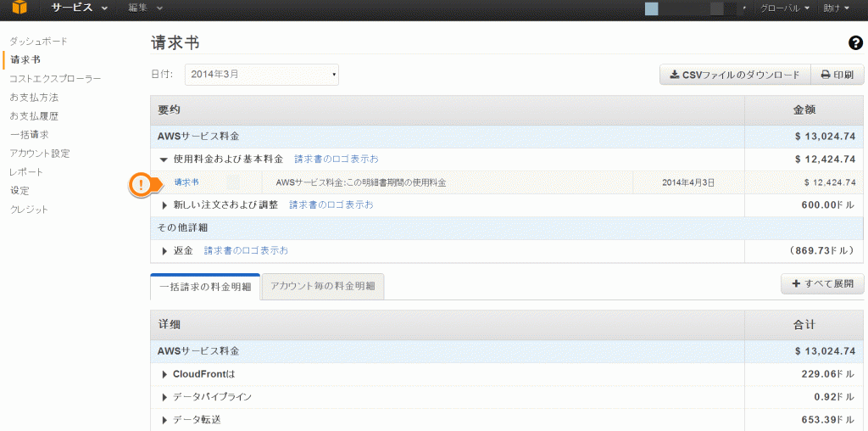Collapse the 使用料金および基本料金 row
The width and height of the screenshot is (868, 431).
pos(164,160)
